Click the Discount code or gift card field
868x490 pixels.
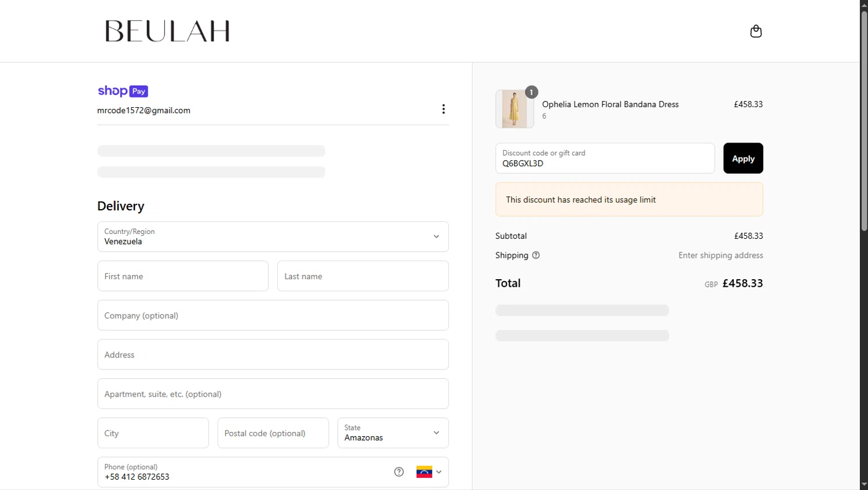tap(605, 158)
